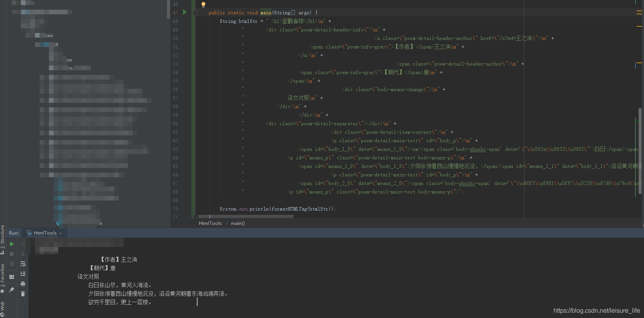Stop the running process in Run panel
This screenshot has width=644, height=318.
[x=12, y=254]
